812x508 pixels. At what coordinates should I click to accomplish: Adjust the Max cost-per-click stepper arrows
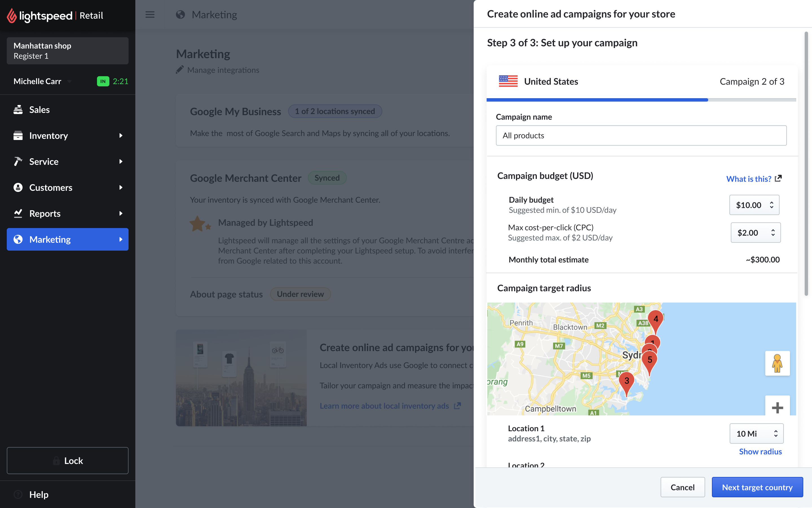click(x=773, y=233)
